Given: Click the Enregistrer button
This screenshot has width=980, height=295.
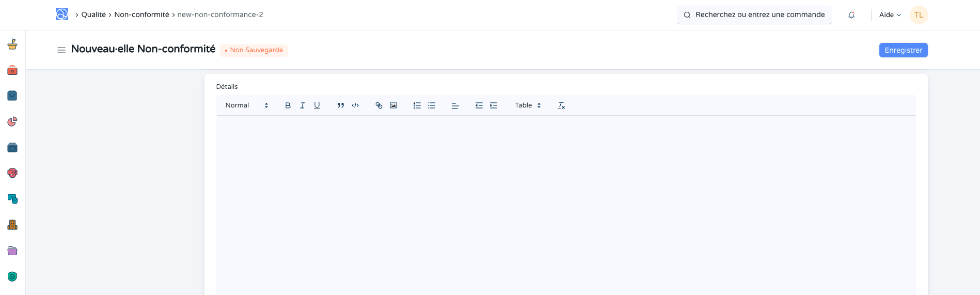Looking at the screenshot, I should pos(903,50).
